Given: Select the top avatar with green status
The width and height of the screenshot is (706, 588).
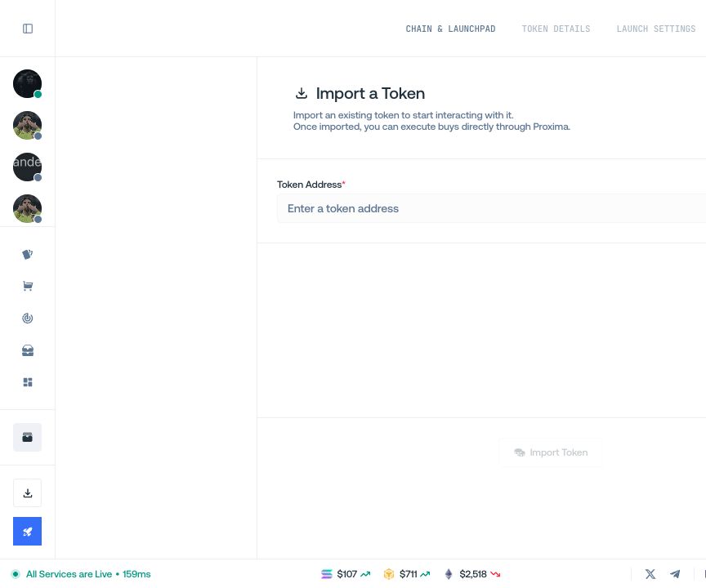Looking at the screenshot, I should point(28,83).
